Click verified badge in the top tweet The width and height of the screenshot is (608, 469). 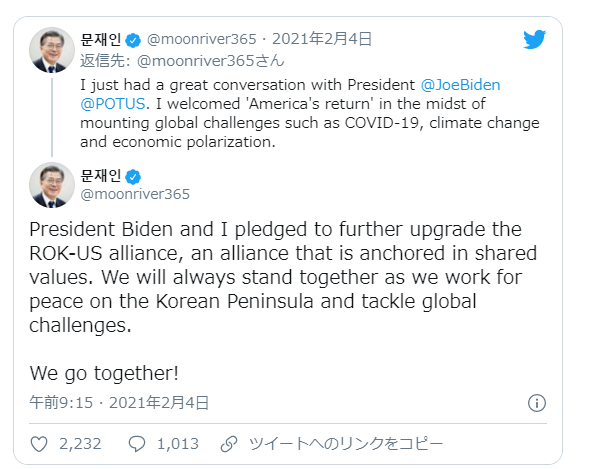coord(134,40)
